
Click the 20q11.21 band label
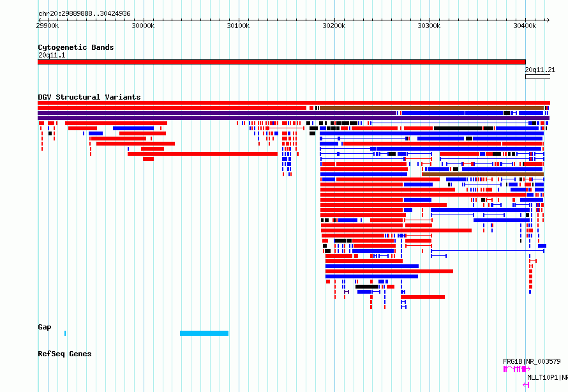[x=540, y=70]
